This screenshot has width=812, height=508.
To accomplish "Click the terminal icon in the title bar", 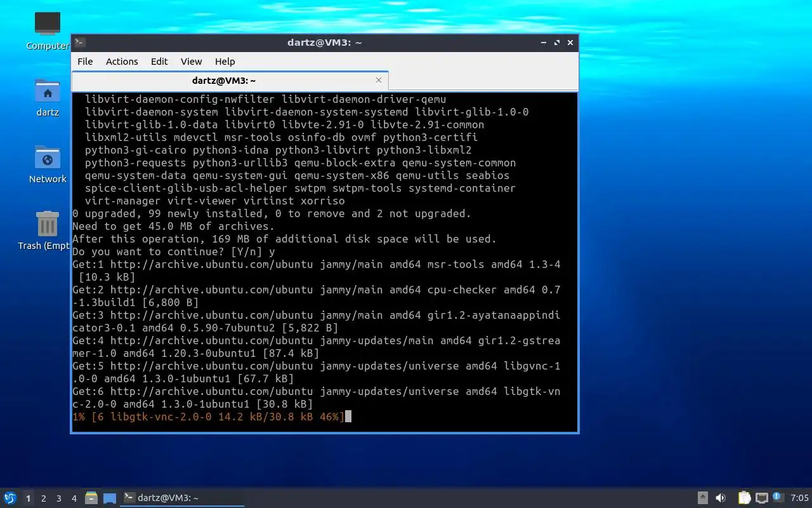I will point(80,43).
